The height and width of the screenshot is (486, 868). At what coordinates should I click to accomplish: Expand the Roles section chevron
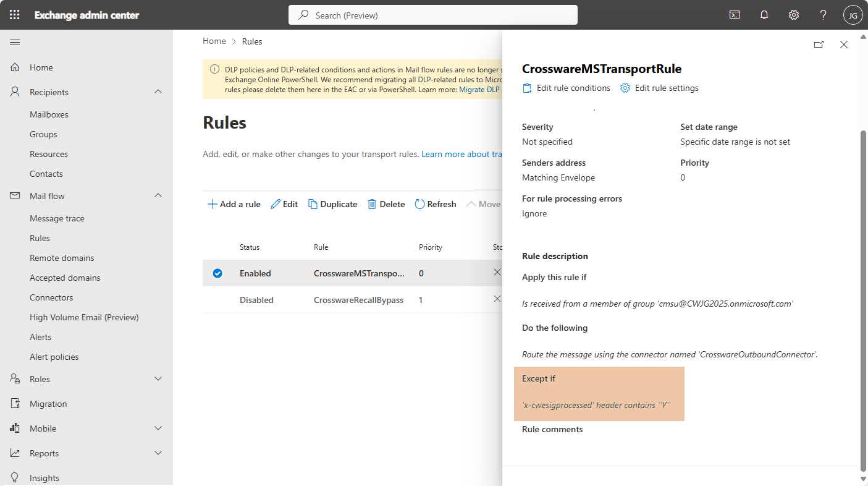(x=158, y=379)
